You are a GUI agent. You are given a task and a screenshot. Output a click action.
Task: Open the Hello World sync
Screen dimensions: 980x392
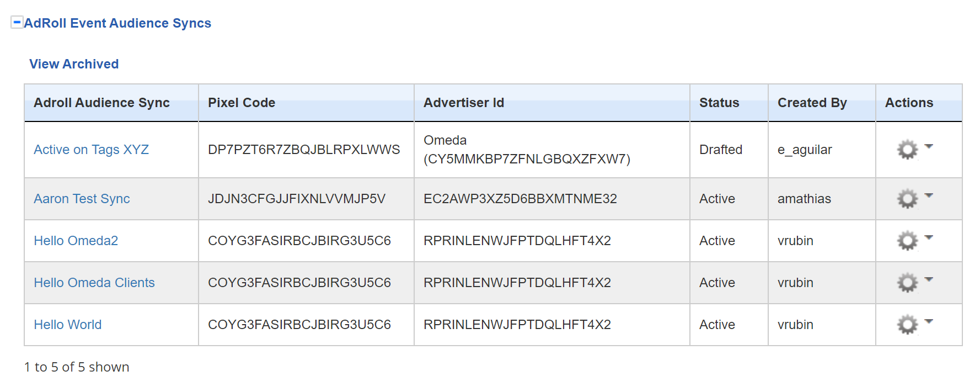67,325
